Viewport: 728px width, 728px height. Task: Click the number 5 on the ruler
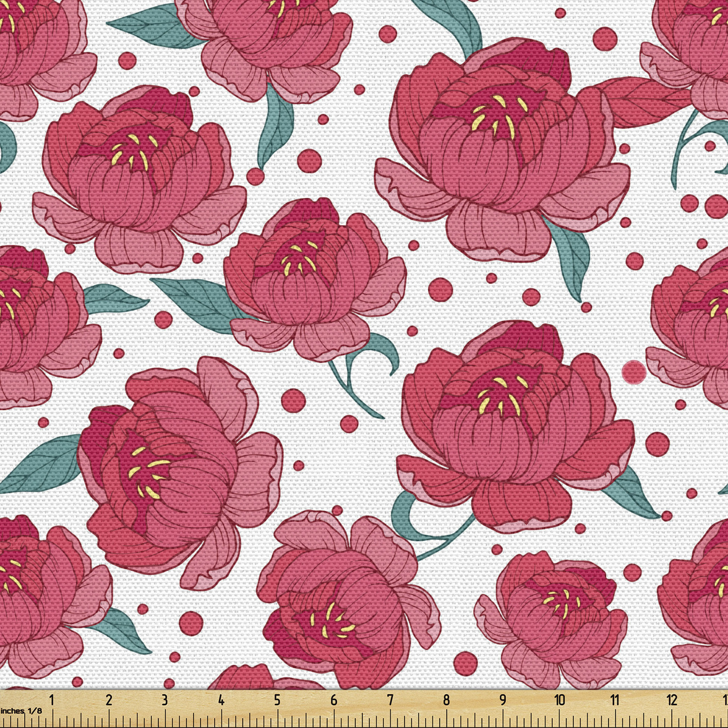click(x=277, y=700)
